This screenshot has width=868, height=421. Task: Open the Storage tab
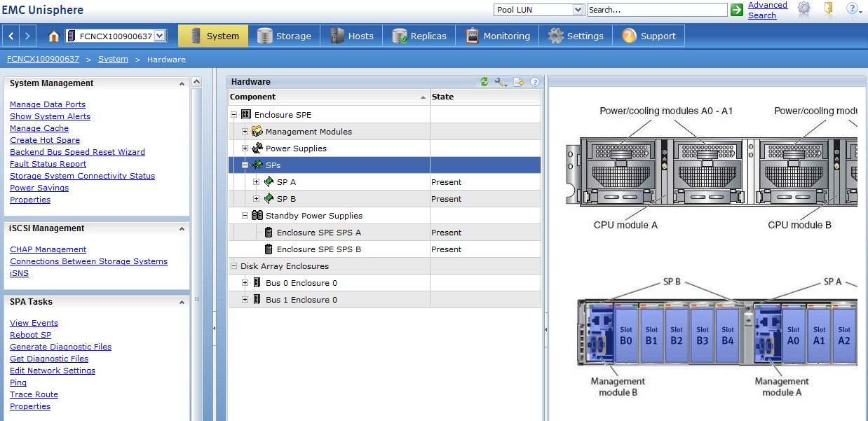pos(284,36)
